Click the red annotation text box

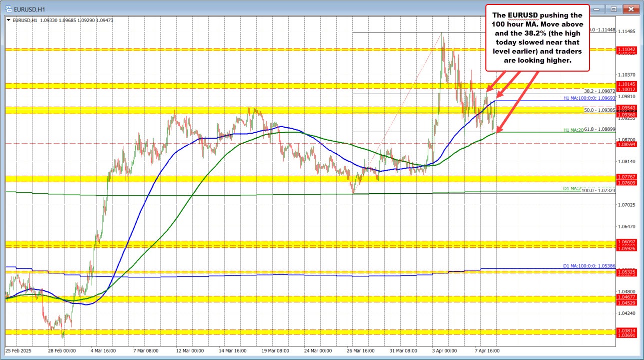tap(538, 38)
